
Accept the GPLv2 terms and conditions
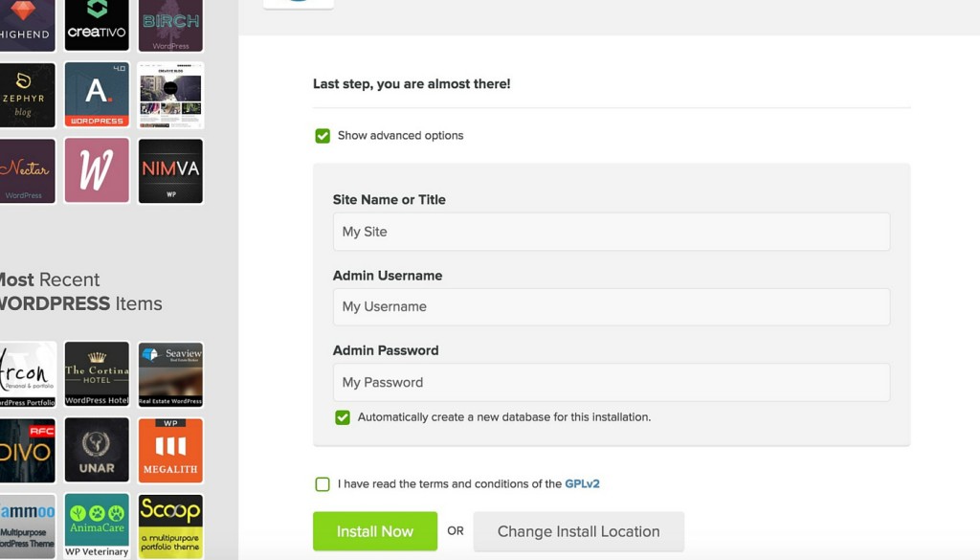click(x=323, y=483)
